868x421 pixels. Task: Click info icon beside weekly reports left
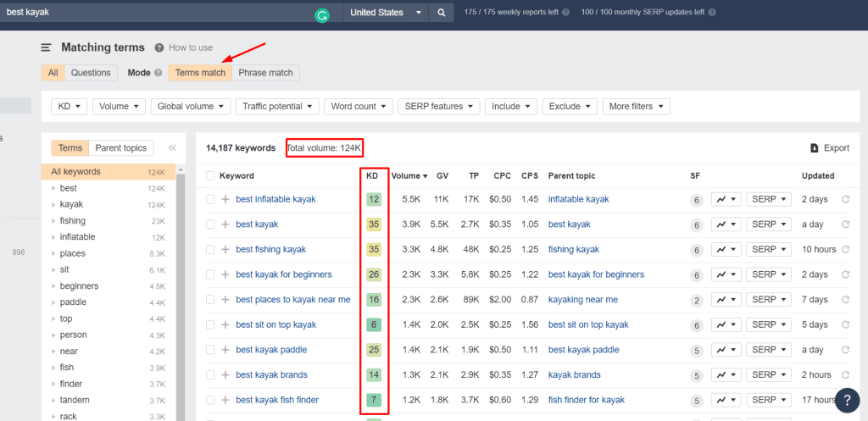pos(565,12)
